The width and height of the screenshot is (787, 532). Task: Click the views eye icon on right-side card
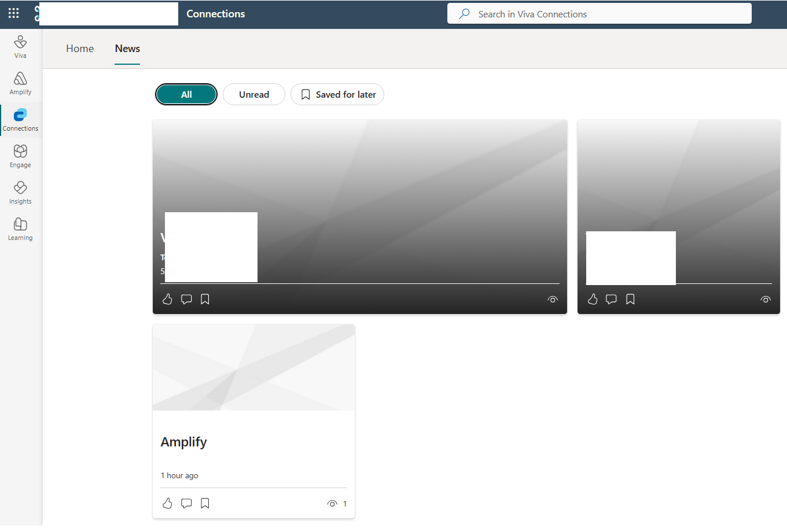[766, 300]
